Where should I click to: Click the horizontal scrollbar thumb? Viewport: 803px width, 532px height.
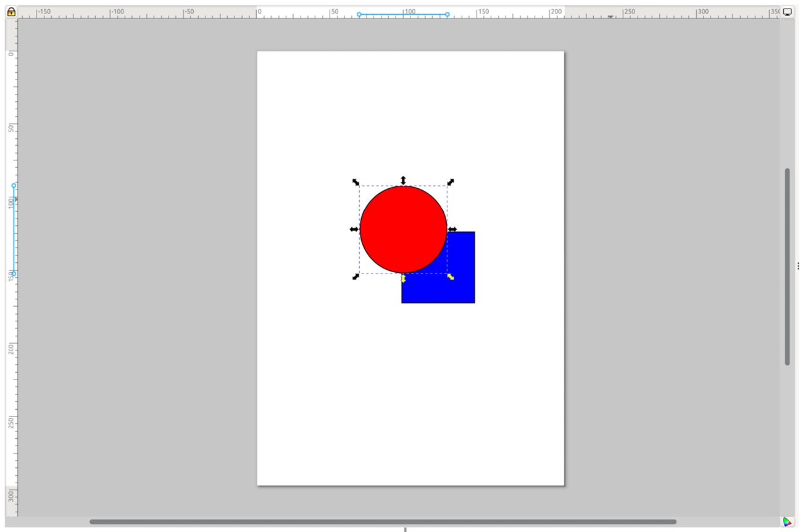tap(383, 522)
